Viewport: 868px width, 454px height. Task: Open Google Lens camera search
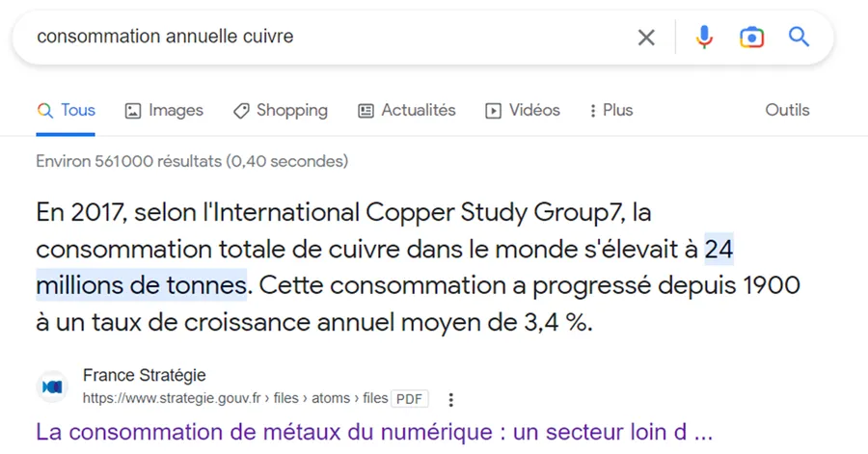pos(751,38)
